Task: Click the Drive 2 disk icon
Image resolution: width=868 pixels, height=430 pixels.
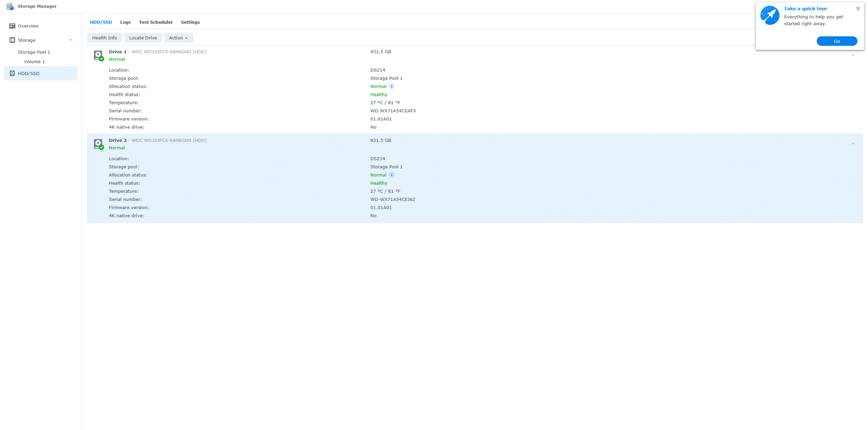Action: [98, 144]
